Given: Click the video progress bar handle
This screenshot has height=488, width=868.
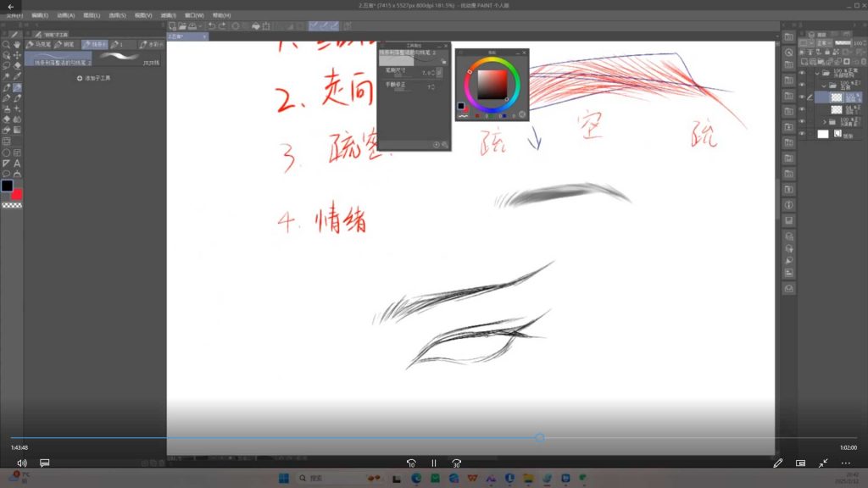Looking at the screenshot, I should [539, 438].
